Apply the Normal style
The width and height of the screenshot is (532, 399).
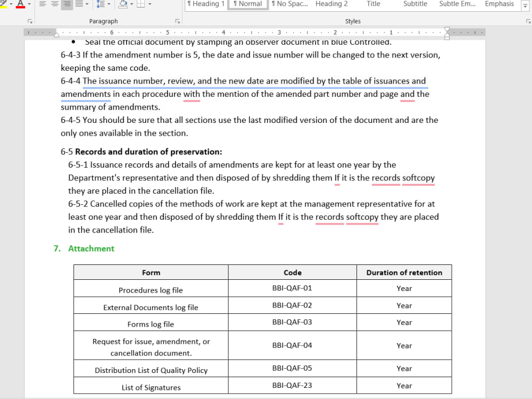[x=248, y=4]
